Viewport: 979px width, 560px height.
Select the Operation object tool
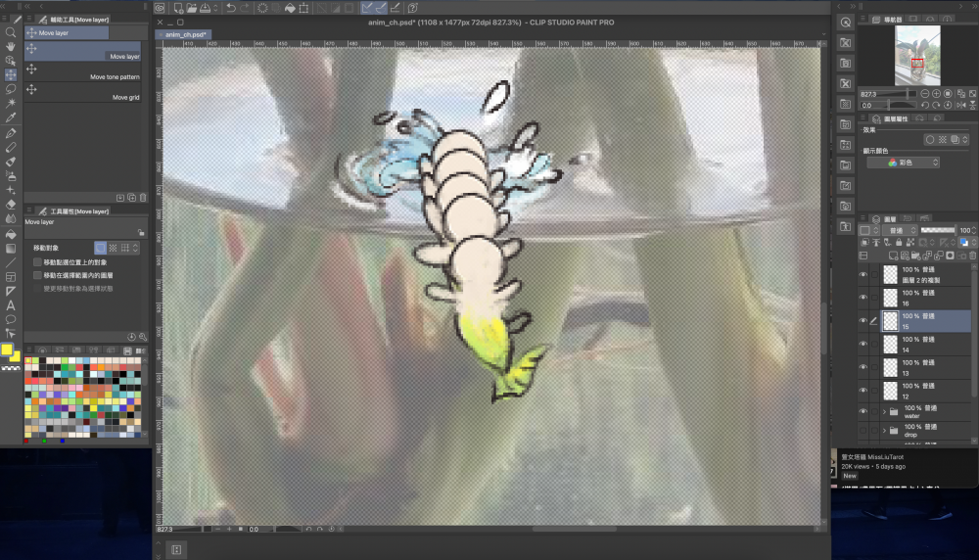(x=11, y=61)
